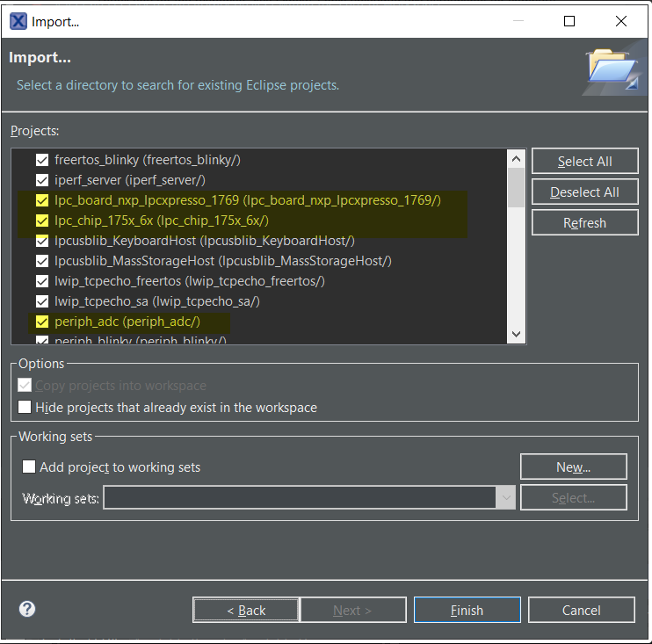Select the periph_adc (periph_adc/) row text
The height and width of the screenshot is (644, 652).
(127, 322)
